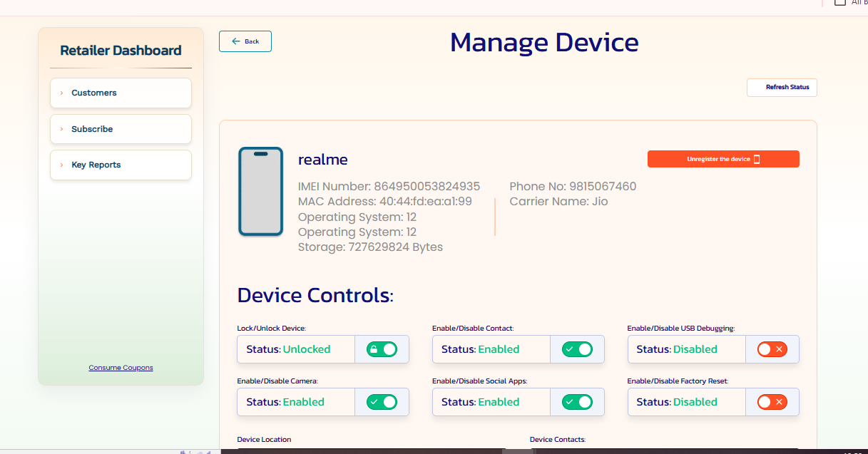Click the phone device illustration icon
The height and width of the screenshot is (454, 868).
(261, 191)
